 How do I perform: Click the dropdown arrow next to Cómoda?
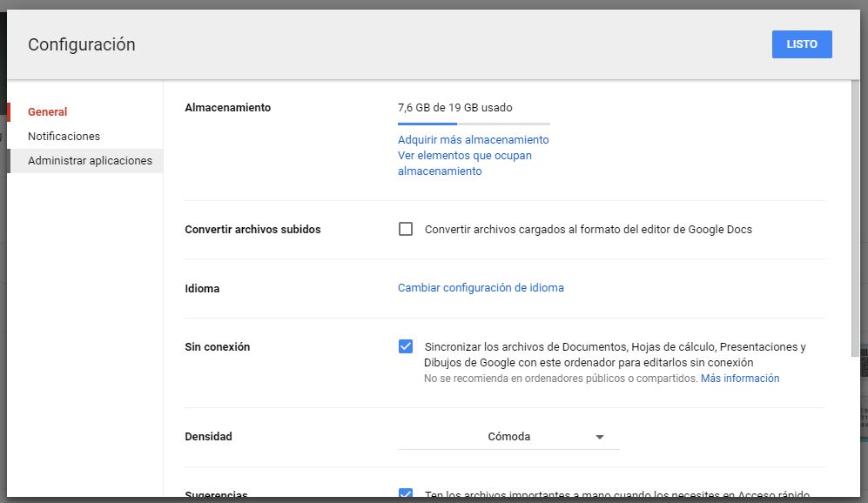600,437
